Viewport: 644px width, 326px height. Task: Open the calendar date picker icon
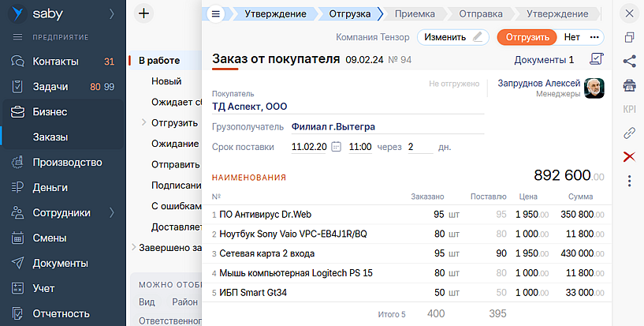[337, 147]
